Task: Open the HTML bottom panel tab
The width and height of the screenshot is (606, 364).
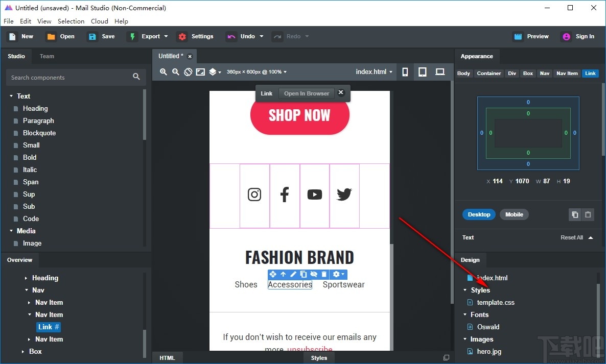Action: click(x=167, y=358)
